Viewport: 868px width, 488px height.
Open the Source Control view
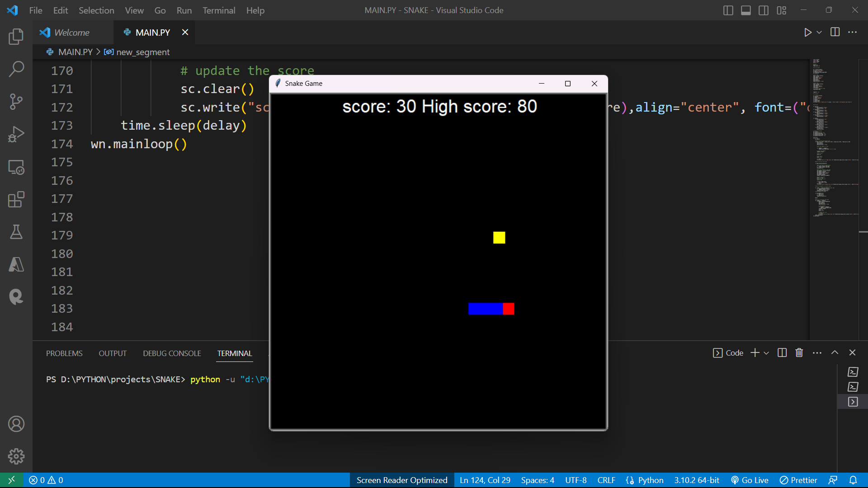pyautogui.click(x=16, y=101)
